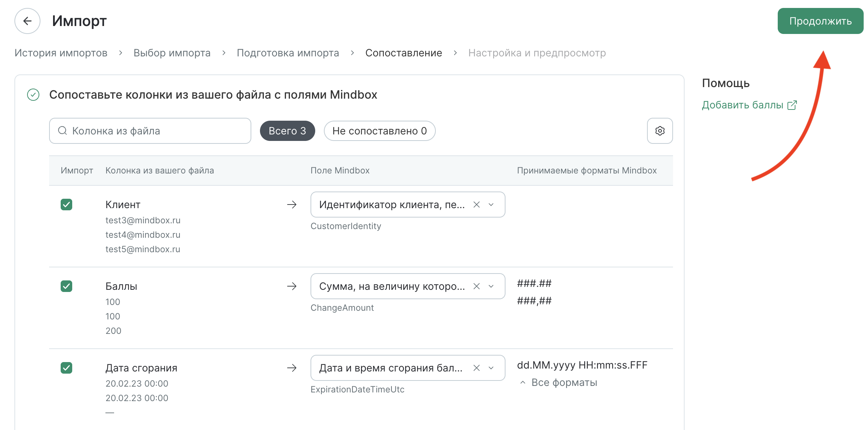Click the arrow icon in the Клиент row
The height and width of the screenshot is (430, 868).
pos(292,205)
